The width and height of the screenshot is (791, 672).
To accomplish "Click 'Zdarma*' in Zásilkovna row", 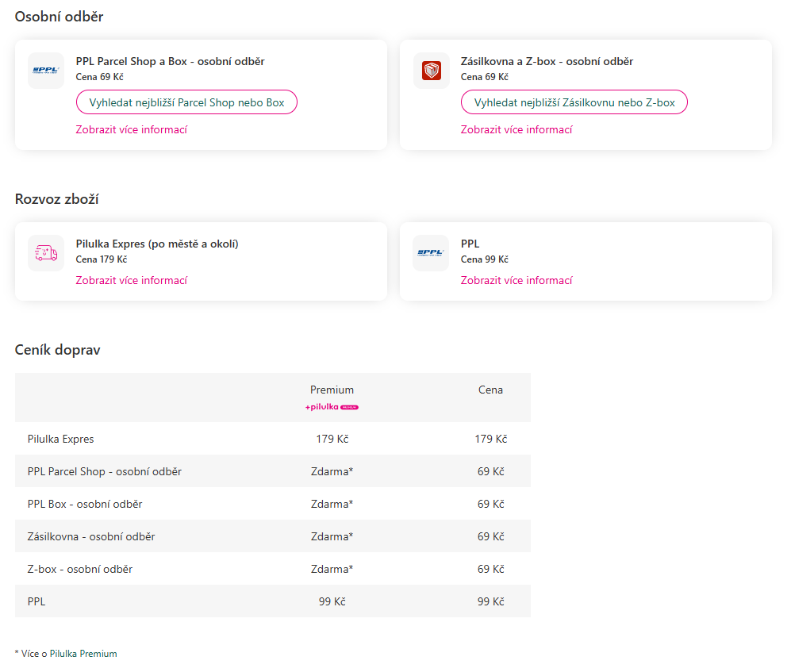I will (x=332, y=536).
